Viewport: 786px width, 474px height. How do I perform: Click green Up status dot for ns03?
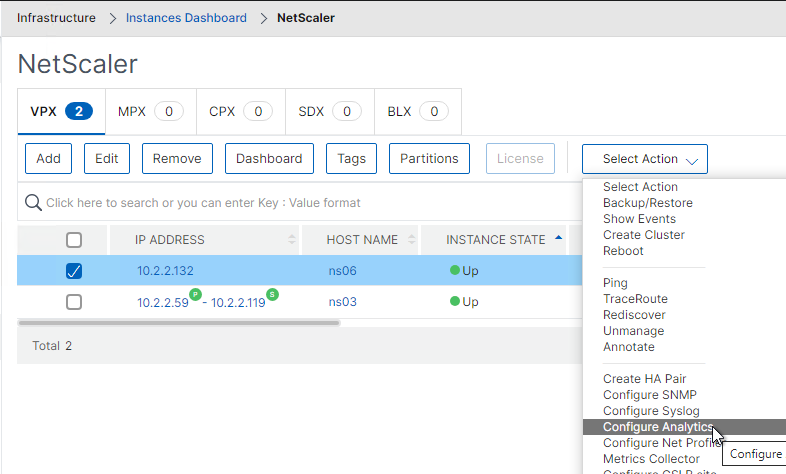pyautogui.click(x=455, y=301)
